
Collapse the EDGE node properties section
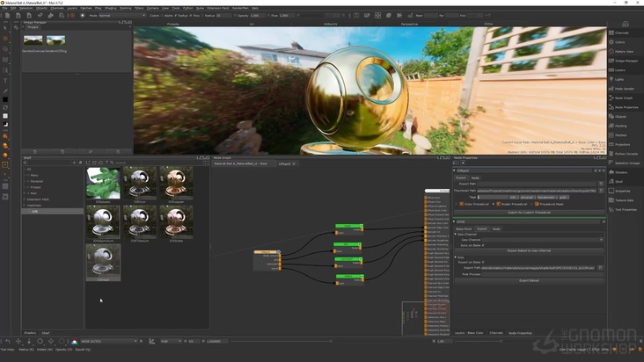click(455, 221)
